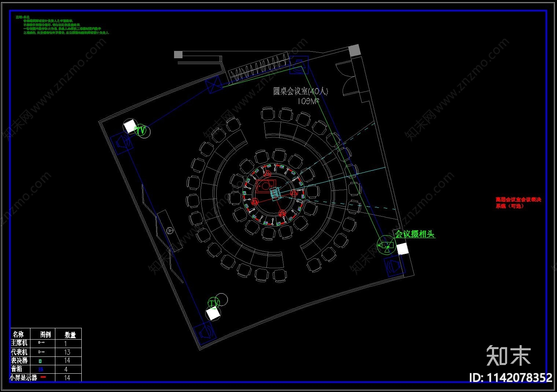
Task: Click the red note 高层会议室会议表决系统
Action: pyautogui.click(x=518, y=203)
